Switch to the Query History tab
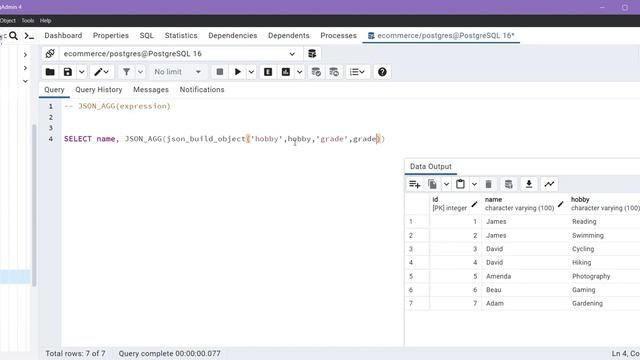 (x=98, y=89)
